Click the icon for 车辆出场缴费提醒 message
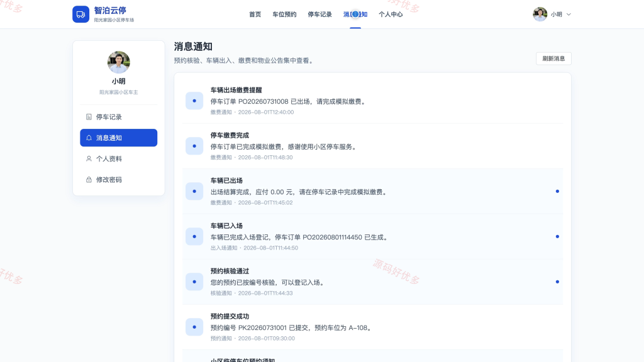 194,101
